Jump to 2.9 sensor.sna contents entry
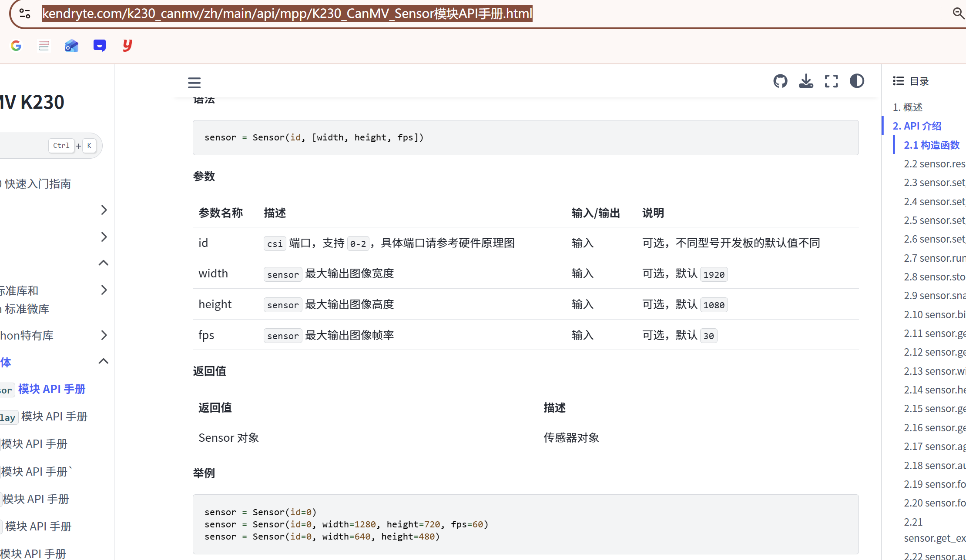Screen dimensions: 966x560 point(935,296)
